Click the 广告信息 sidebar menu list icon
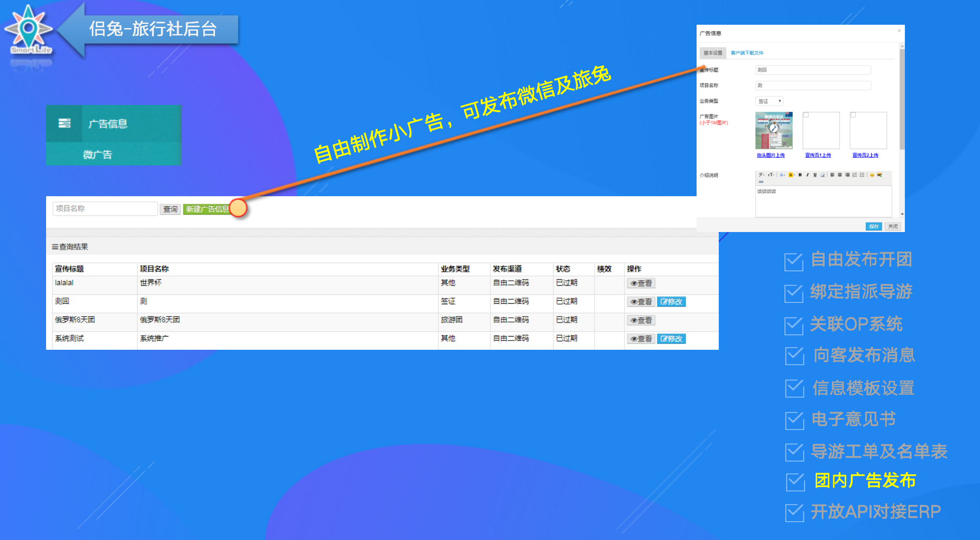This screenshot has width=980, height=540. point(64,123)
